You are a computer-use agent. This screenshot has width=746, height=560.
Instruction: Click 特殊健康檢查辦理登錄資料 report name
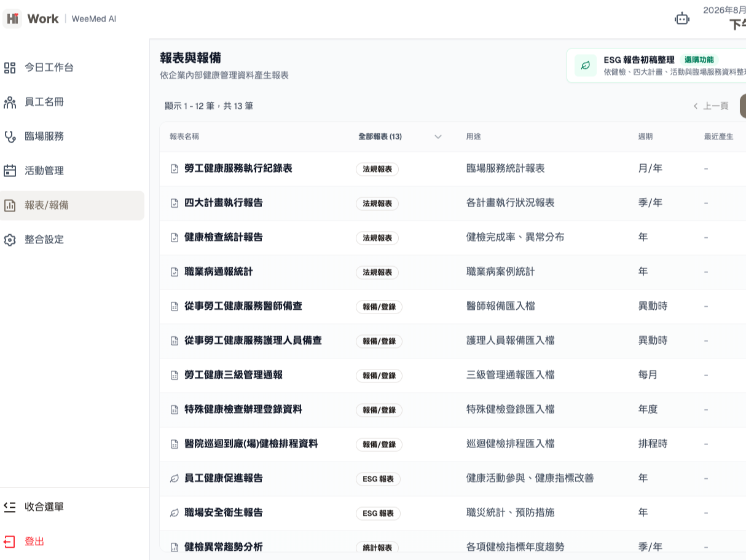pyautogui.click(x=243, y=409)
